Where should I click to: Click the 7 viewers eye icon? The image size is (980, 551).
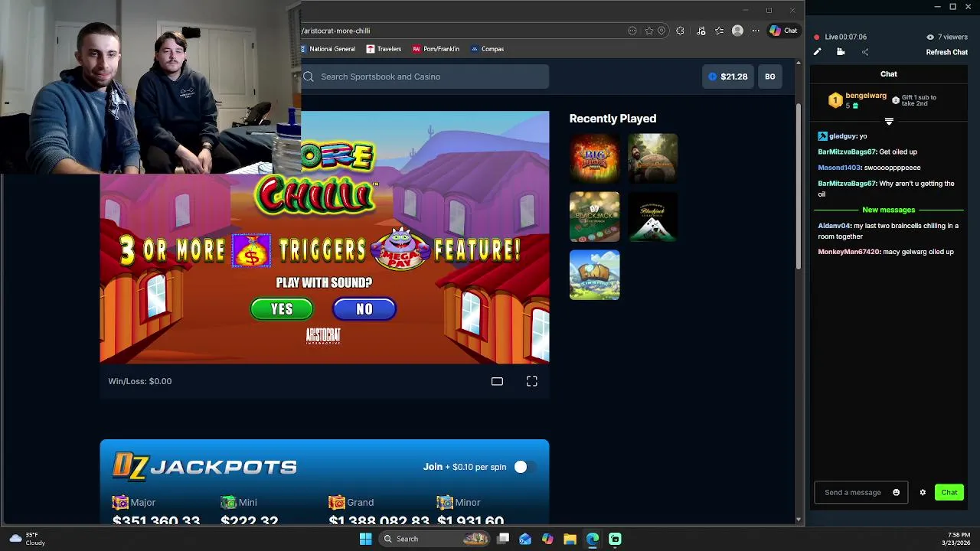[930, 37]
